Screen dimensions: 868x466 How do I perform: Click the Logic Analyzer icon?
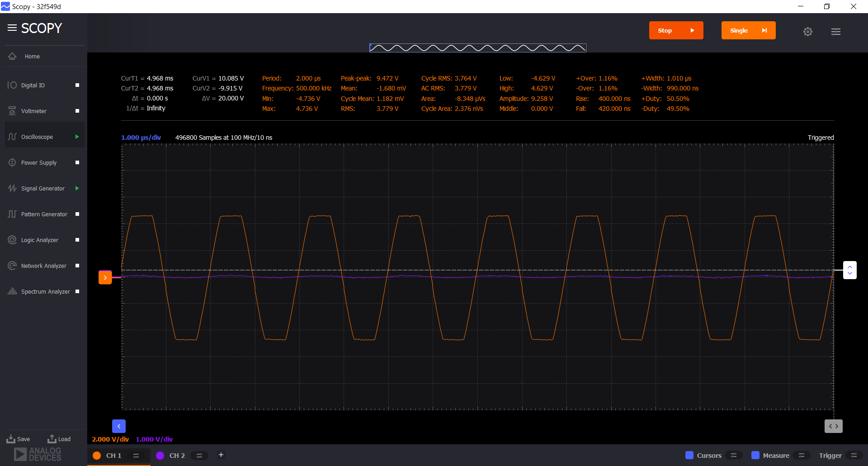pyautogui.click(x=12, y=240)
